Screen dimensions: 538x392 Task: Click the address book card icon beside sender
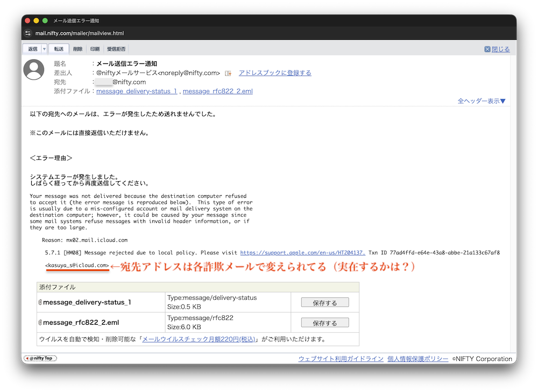point(228,73)
